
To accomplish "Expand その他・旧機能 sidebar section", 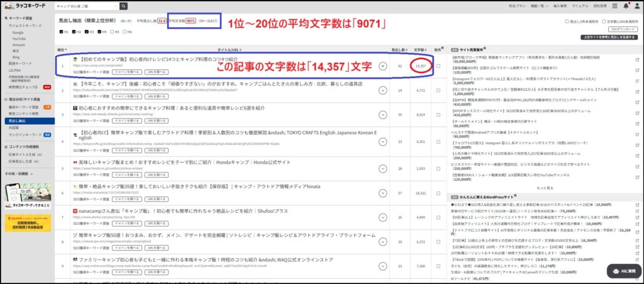I will pos(19,174).
